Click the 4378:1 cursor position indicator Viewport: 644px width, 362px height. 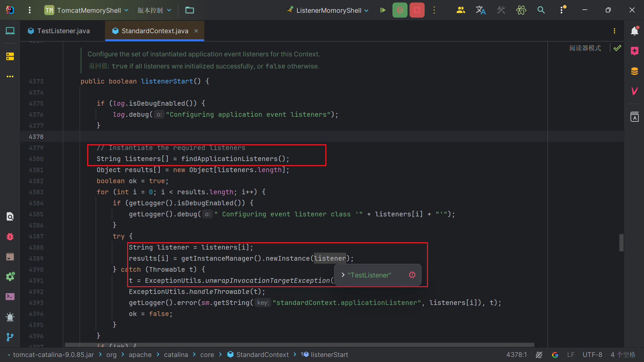tap(516, 355)
